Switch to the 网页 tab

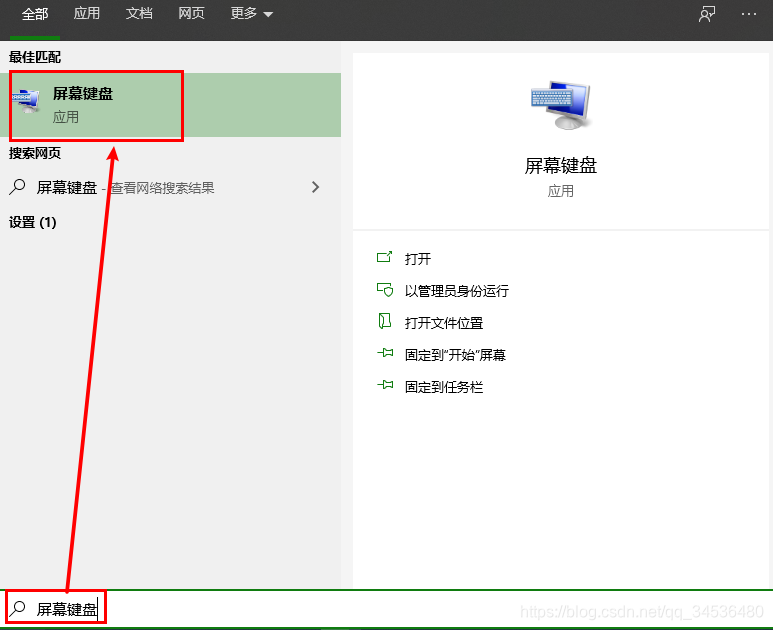point(191,13)
